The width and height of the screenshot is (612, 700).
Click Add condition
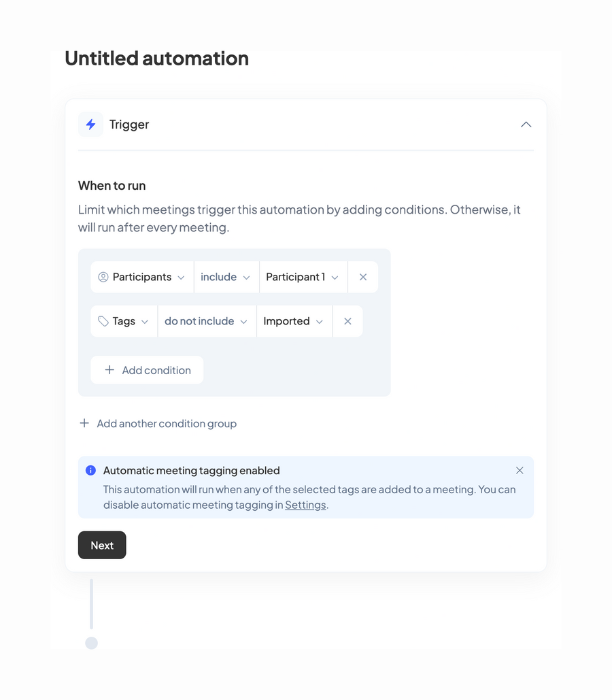[x=147, y=370]
